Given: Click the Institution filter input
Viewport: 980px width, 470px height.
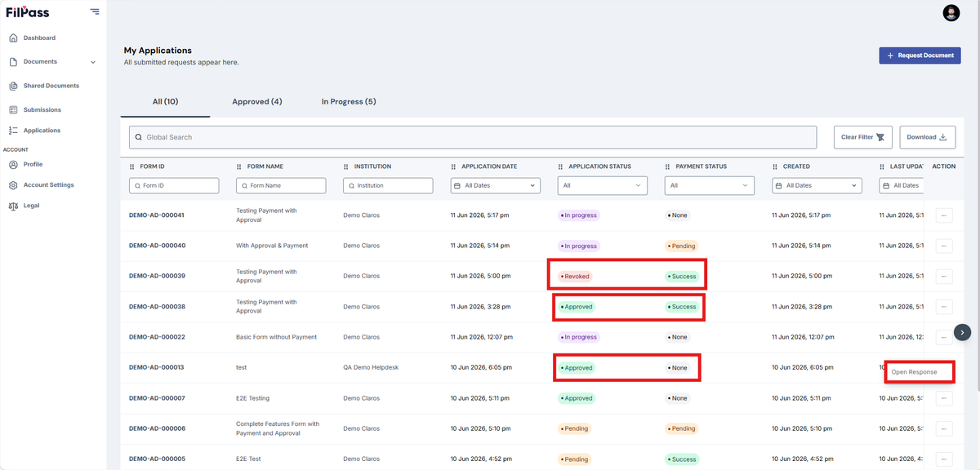Looking at the screenshot, I should [x=388, y=186].
